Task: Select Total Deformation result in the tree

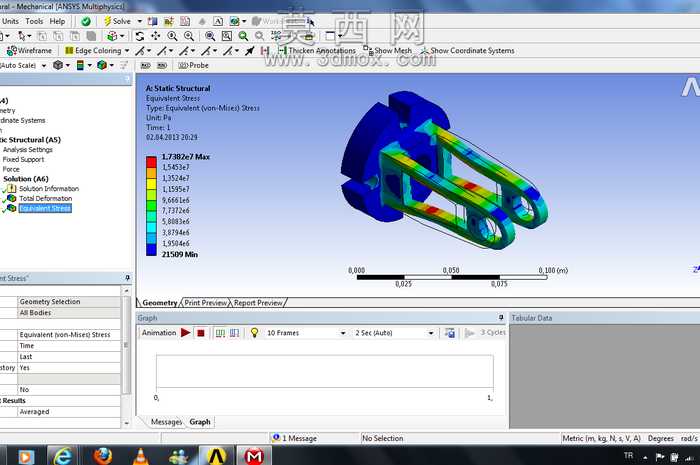Action: (45, 199)
